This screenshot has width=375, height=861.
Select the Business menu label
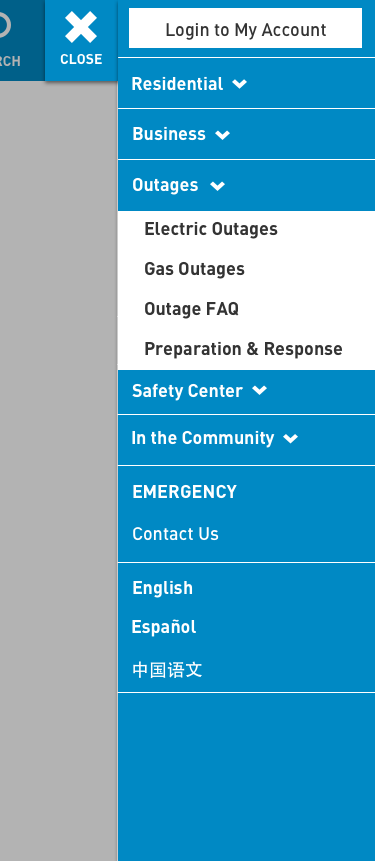169,135
